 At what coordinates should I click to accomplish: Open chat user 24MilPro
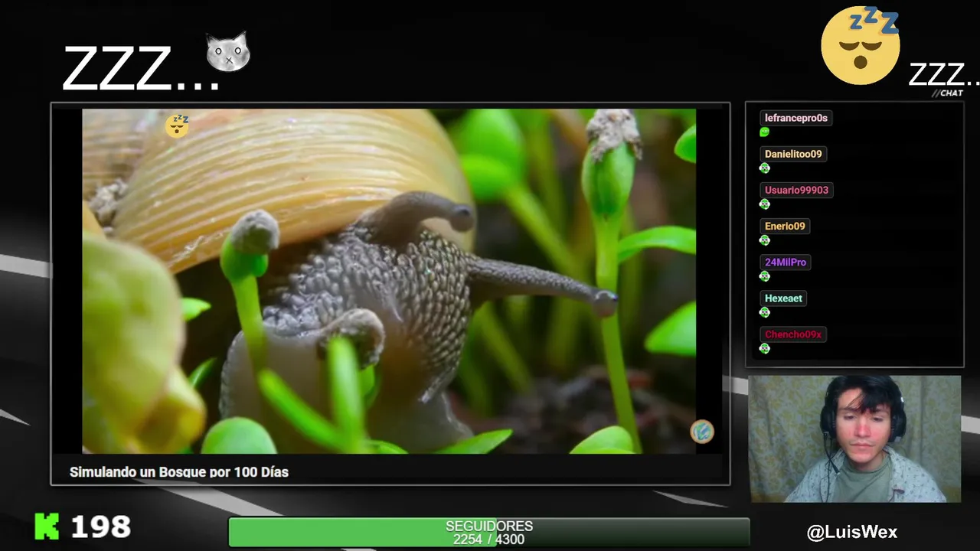coord(786,262)
